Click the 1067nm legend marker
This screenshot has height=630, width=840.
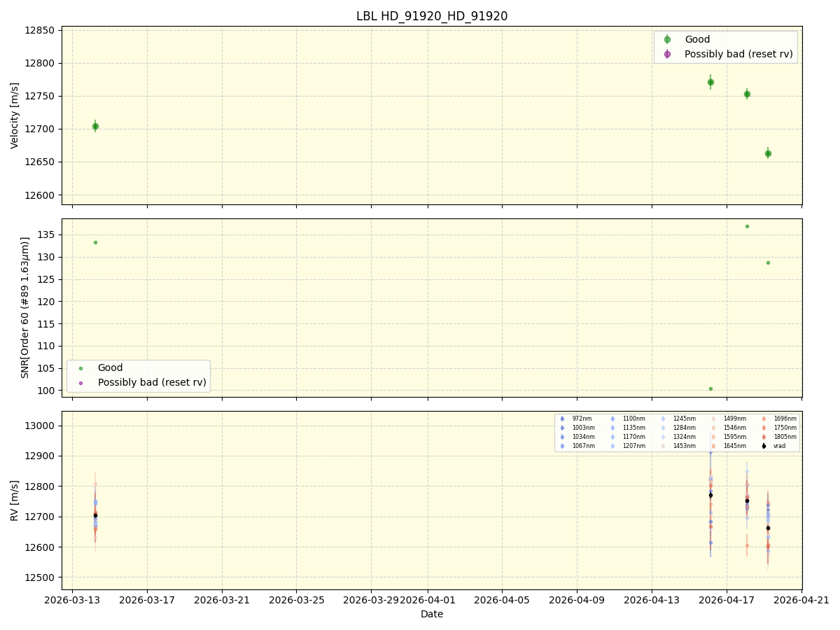click(x=562, y=446)
